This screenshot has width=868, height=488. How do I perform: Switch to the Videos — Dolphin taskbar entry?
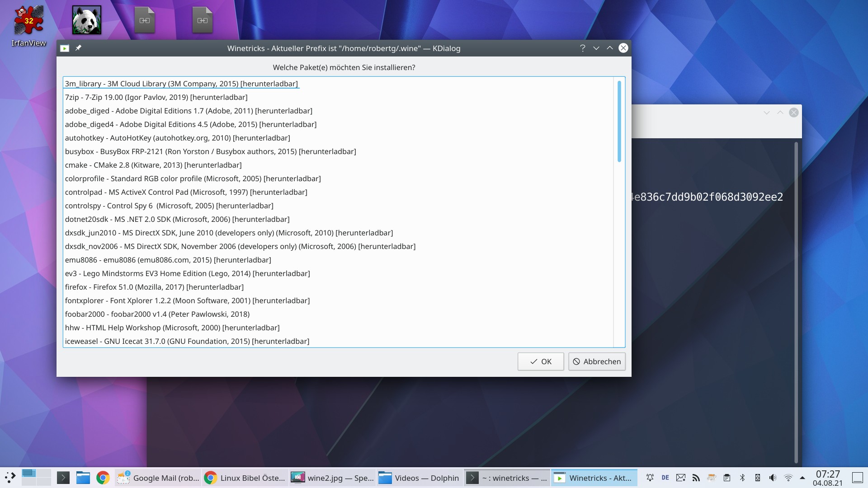[419, 478]
